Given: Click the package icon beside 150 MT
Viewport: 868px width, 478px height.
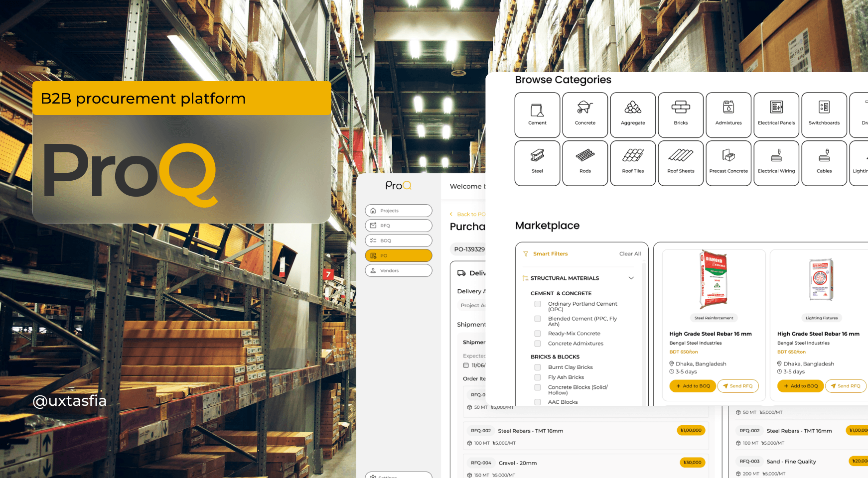Looking at the screenshot, I should [469, 475].
